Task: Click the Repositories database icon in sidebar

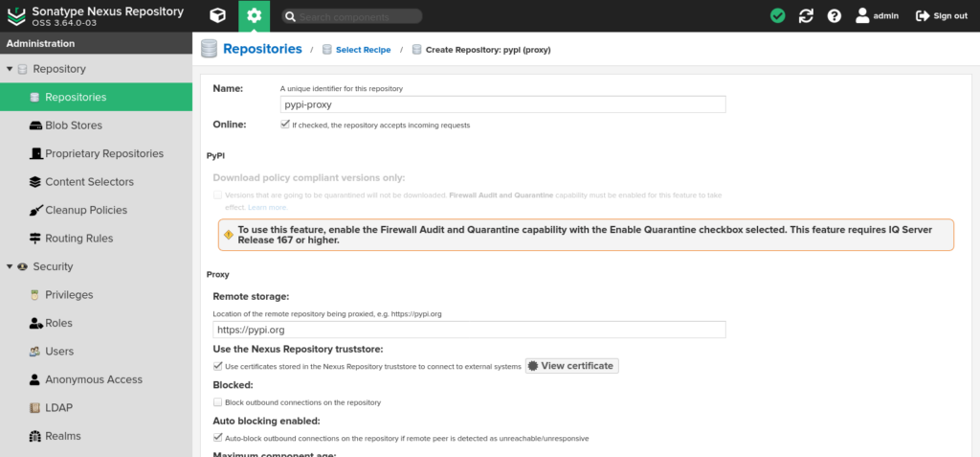Action: pos(34,97)
